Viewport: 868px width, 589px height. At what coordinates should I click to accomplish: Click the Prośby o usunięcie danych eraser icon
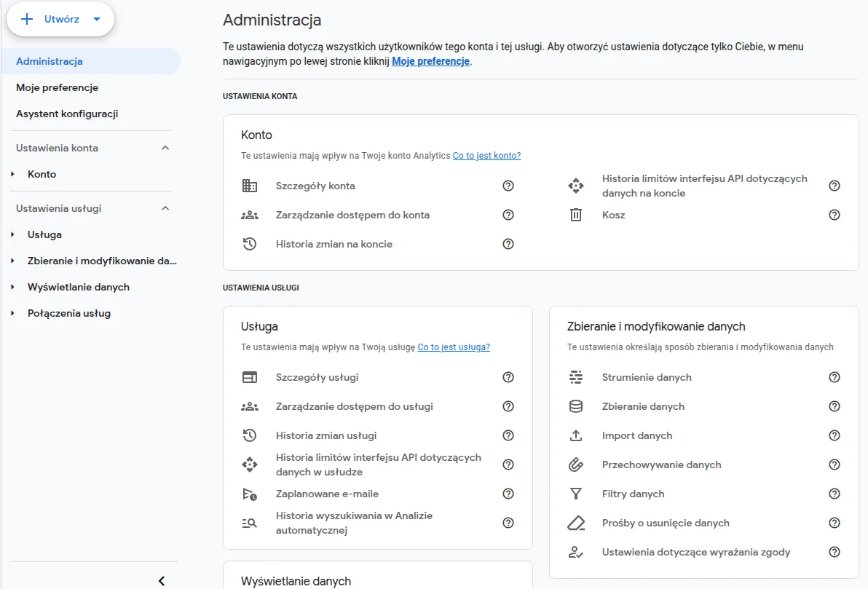(576, 523)
